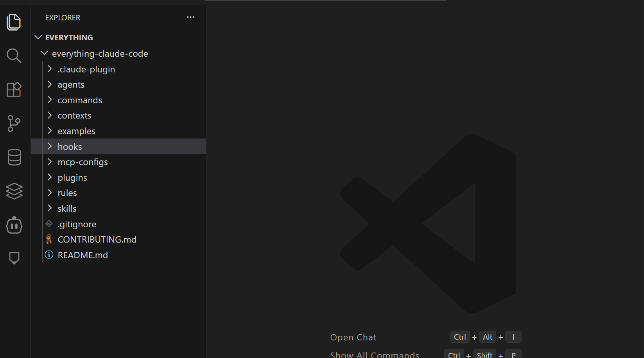Image resolution: width=644 pixels, height=358 pixels.
Task: Open Explorer's three-dot more actions menu
Action: 190,17
